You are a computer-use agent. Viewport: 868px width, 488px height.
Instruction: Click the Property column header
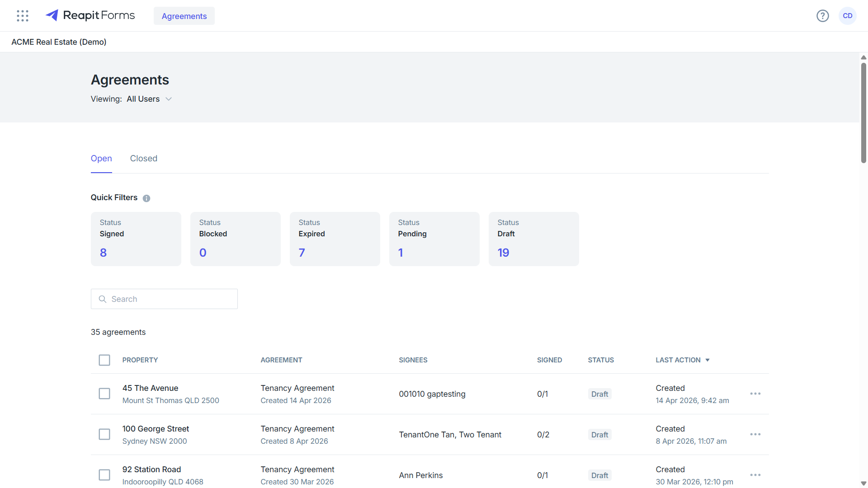[x=140, y=360]
